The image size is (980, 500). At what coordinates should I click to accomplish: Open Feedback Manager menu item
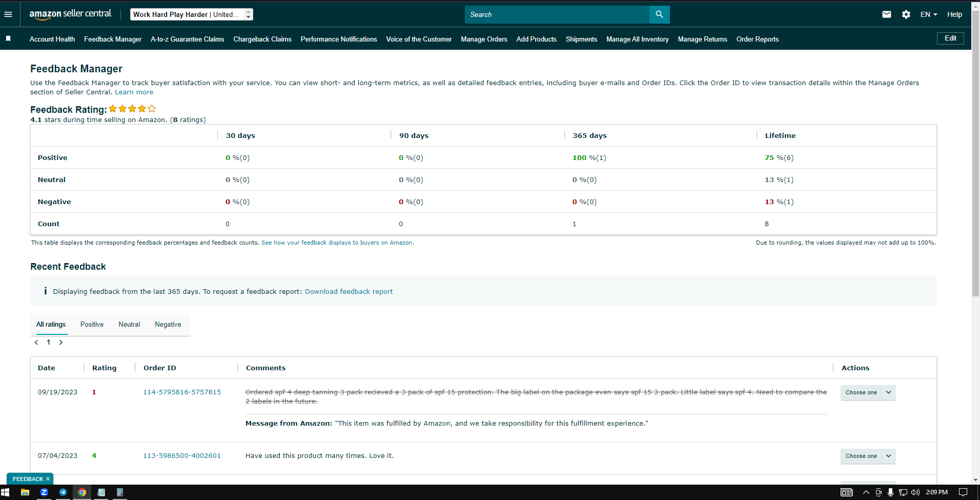(113, 39)
